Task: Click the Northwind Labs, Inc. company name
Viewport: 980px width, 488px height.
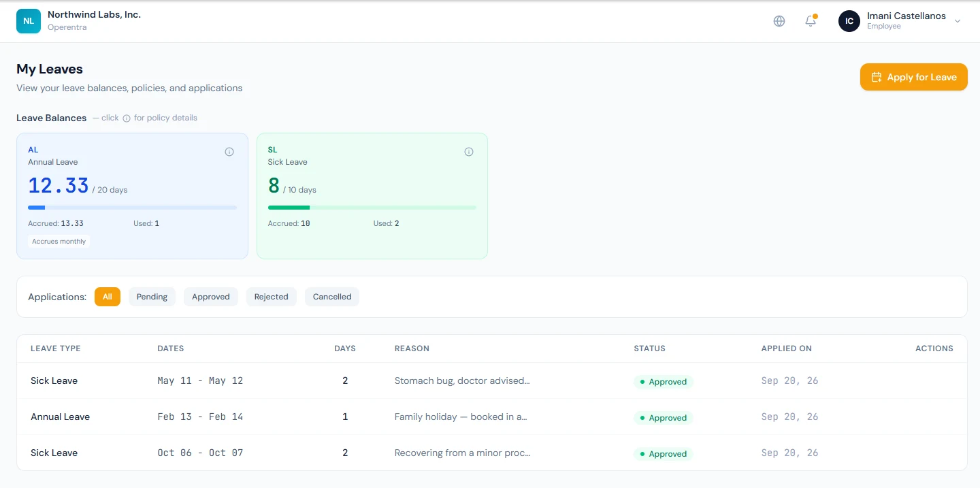Action: click(94, 14)
